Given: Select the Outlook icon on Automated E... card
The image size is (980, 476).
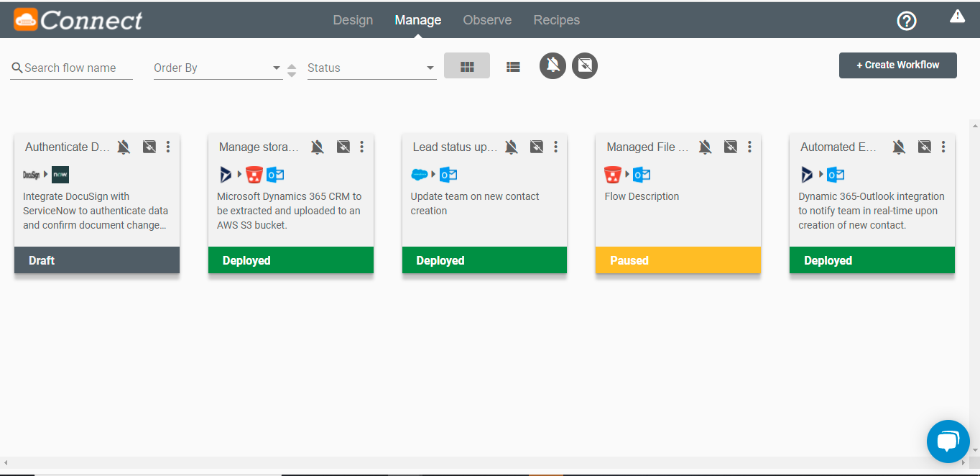Looking at the screenshot, I should click(834, 174).
